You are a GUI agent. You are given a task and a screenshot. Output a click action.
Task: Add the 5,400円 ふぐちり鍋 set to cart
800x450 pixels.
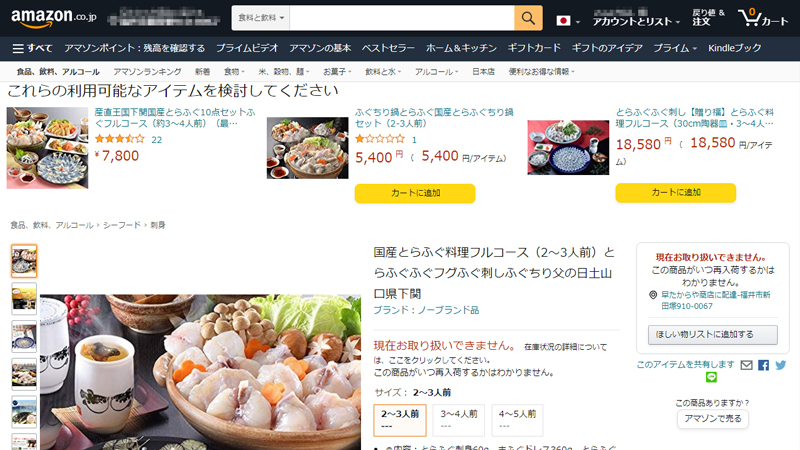pos(415,193)
